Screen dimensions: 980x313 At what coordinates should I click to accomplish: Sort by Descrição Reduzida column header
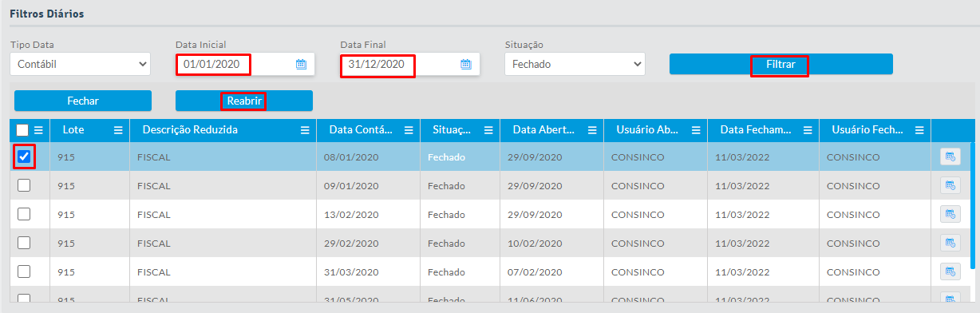click(190, 129)
